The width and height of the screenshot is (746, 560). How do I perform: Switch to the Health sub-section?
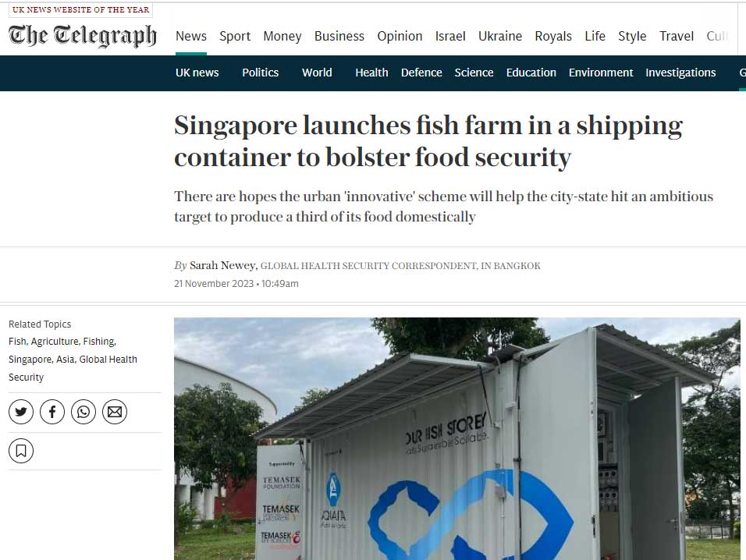pyautogui.click(x=371, y=73)
